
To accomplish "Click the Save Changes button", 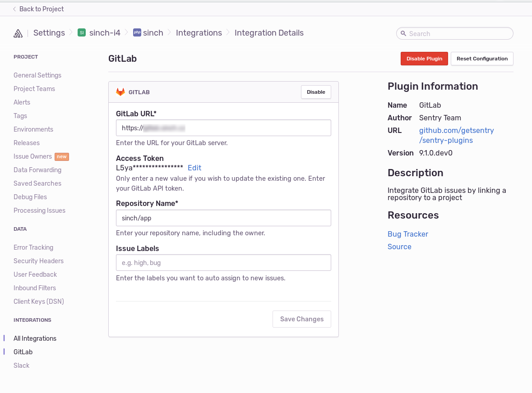I will [x=301, y=319].
